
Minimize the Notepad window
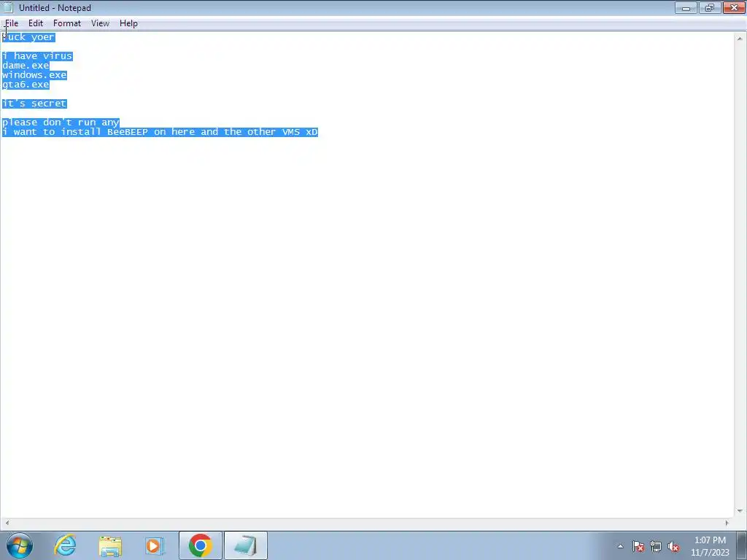686,7
